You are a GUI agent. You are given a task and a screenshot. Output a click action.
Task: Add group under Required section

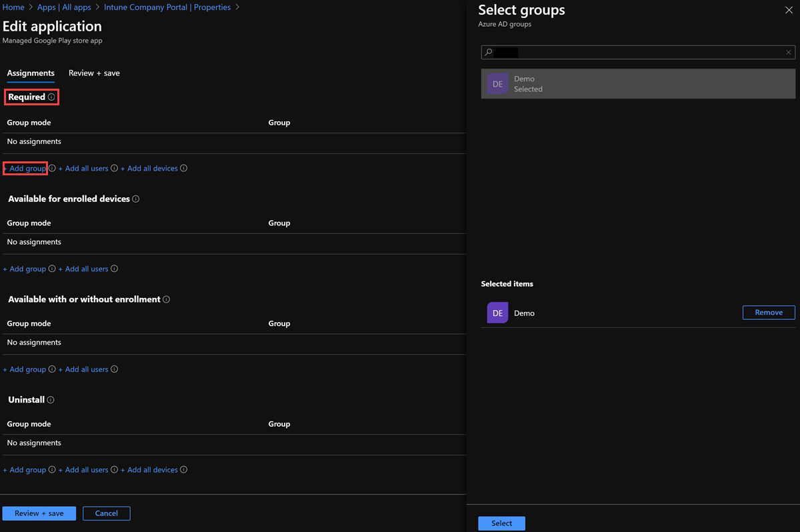25,169
